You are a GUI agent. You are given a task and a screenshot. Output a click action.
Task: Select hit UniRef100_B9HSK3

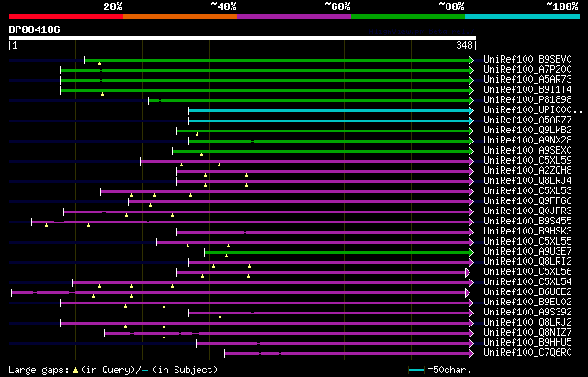(x=527, y=232)
